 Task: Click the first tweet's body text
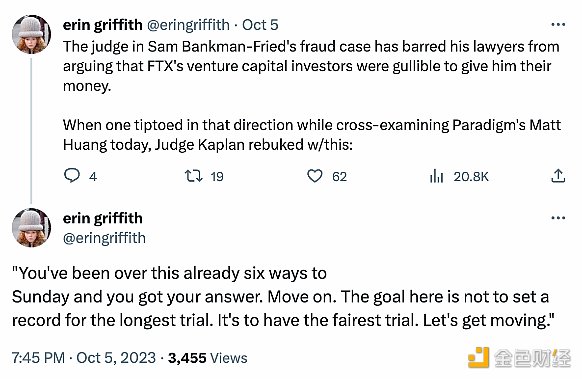(x=312, y=95)
